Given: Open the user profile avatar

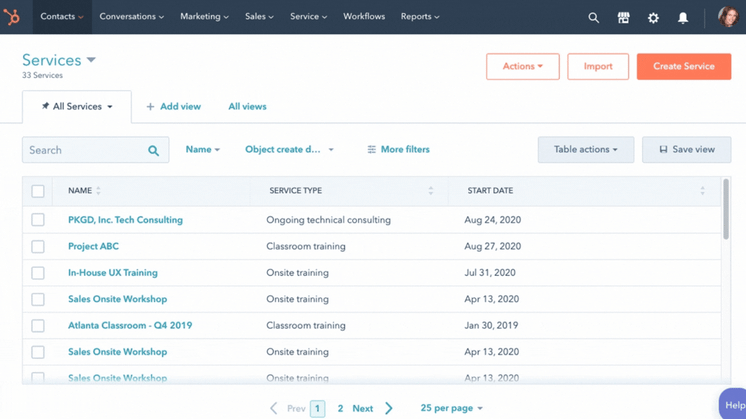Looking at the screenshot, I should pyautogui.click(x=728, y=17).
